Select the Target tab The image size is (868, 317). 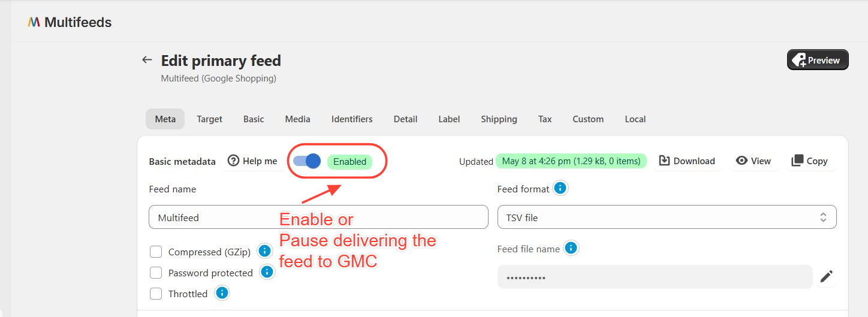pyautogui.click(x=210, y=119)
